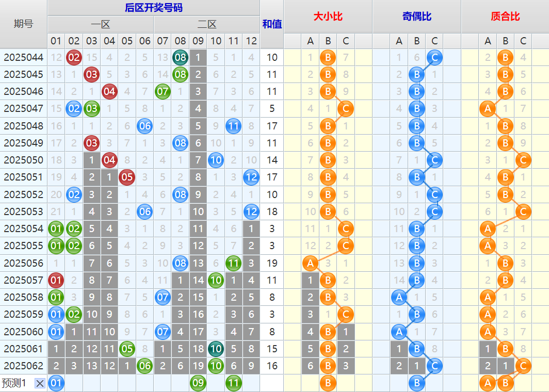549x392 pixels.
Task: Click the 和值 column header
Action: (x=272, y=24)
